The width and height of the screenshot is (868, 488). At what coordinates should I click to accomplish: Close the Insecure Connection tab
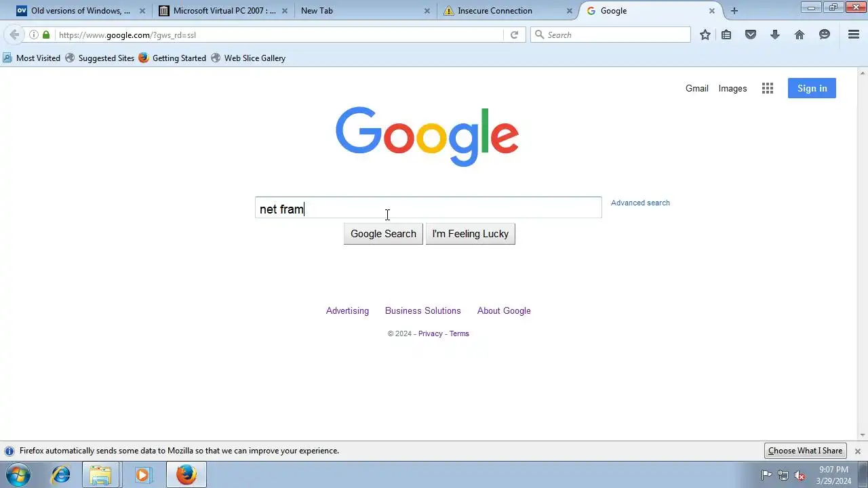point(570,11)
